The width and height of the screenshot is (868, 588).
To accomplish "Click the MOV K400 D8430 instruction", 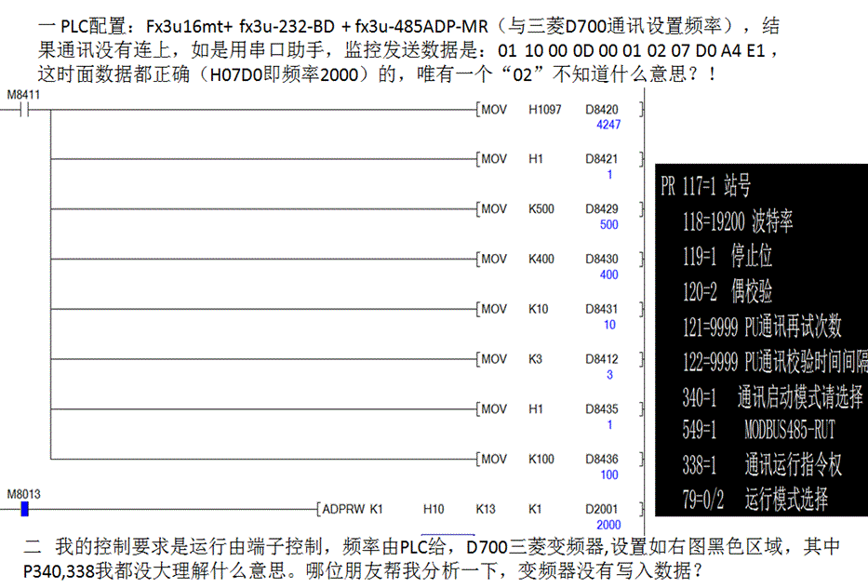I will (x=549, y=259).
